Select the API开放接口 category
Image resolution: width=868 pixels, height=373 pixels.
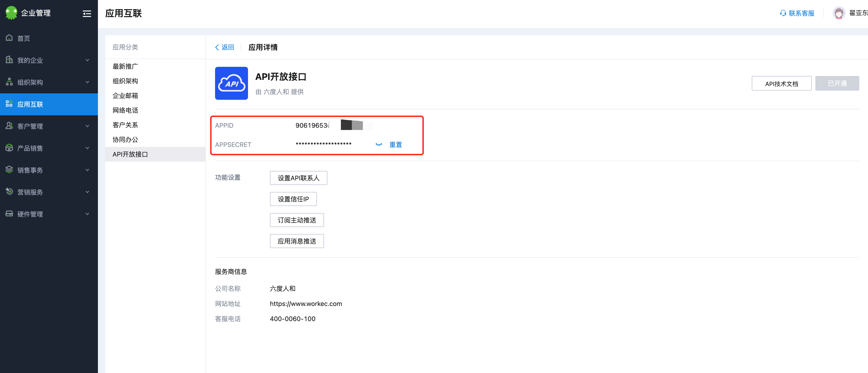pyautogui.click(x=155, y=154)
